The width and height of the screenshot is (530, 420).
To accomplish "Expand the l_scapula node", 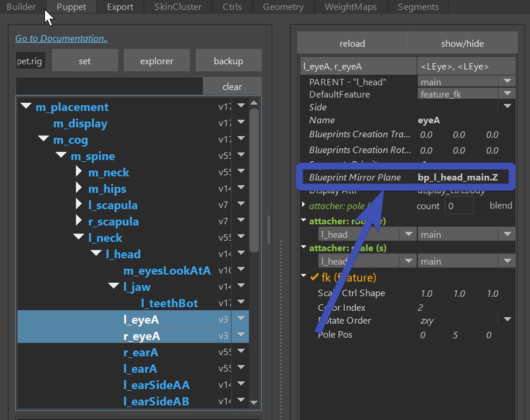I will coord(79,205).
